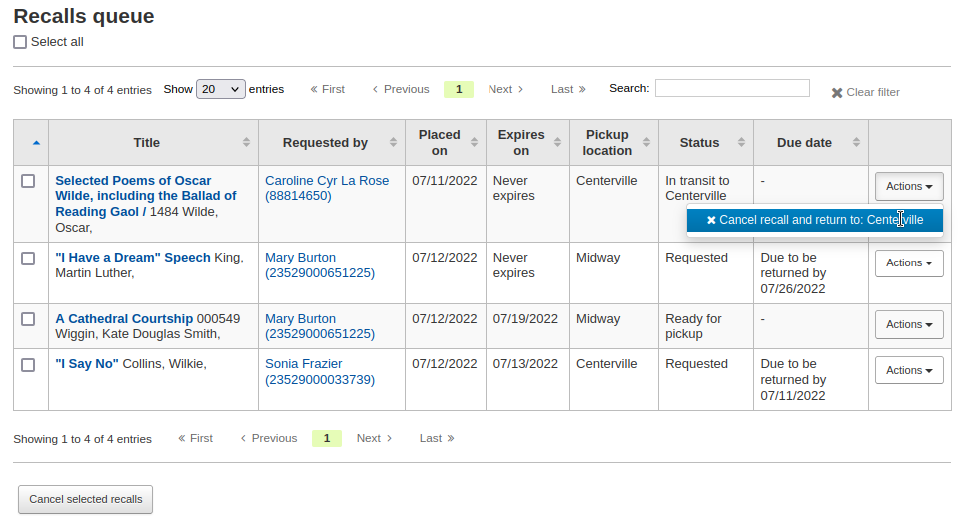Open the Show entries count dropdown
This screenshot has width=980, height=525.
click(x=221, y=89)
